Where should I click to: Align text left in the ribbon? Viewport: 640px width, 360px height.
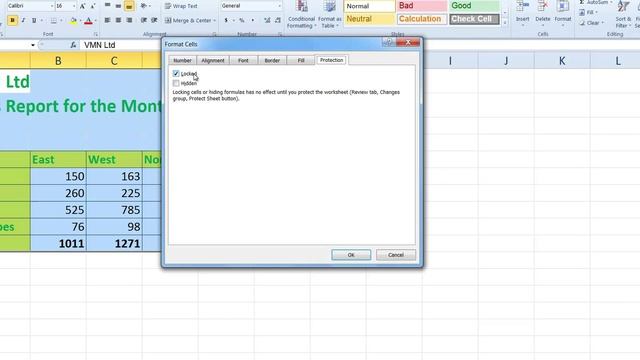[107, 20]
